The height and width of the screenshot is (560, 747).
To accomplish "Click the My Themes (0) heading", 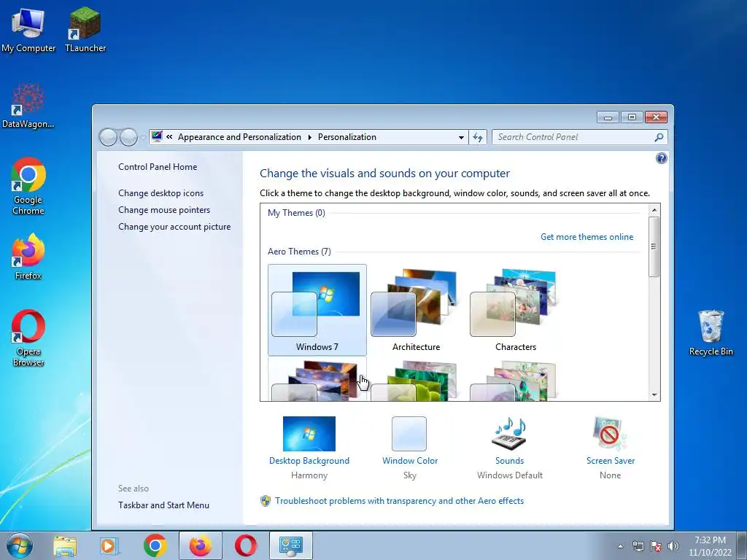I will pos(296,213).
